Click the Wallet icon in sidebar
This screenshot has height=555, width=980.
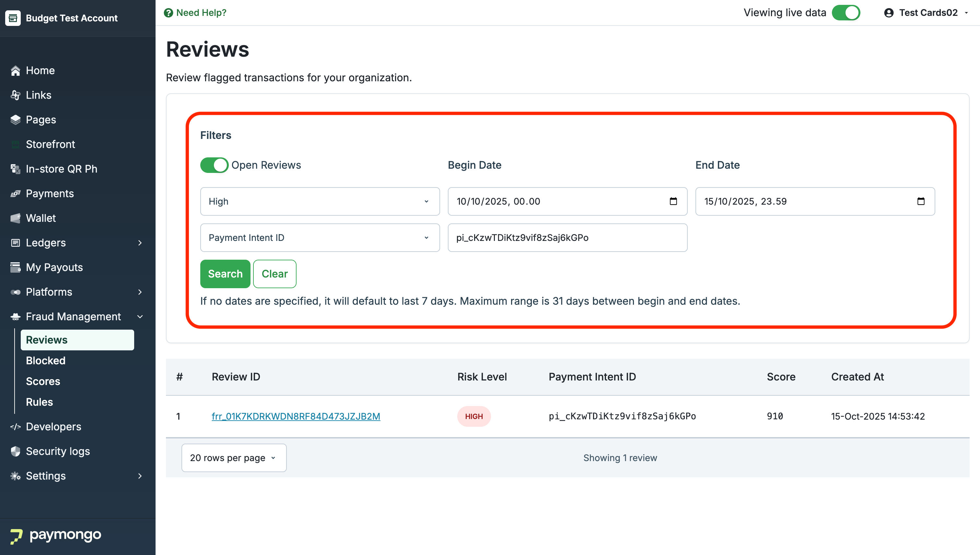[x=15, y=218]
